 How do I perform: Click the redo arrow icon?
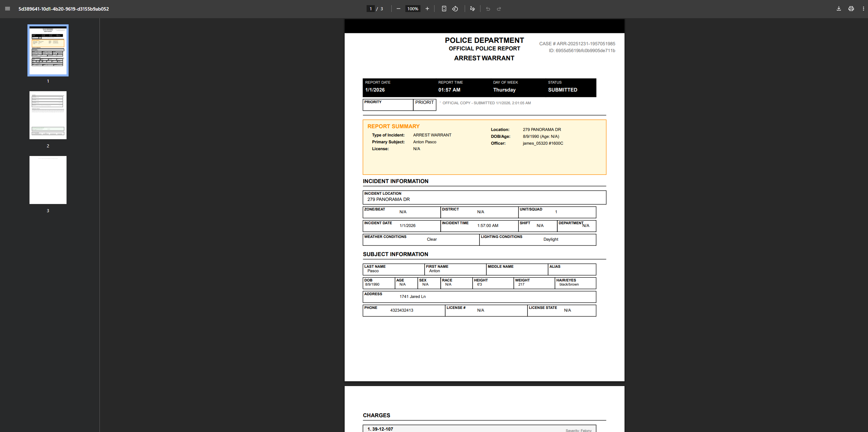[x=499, y=9]
